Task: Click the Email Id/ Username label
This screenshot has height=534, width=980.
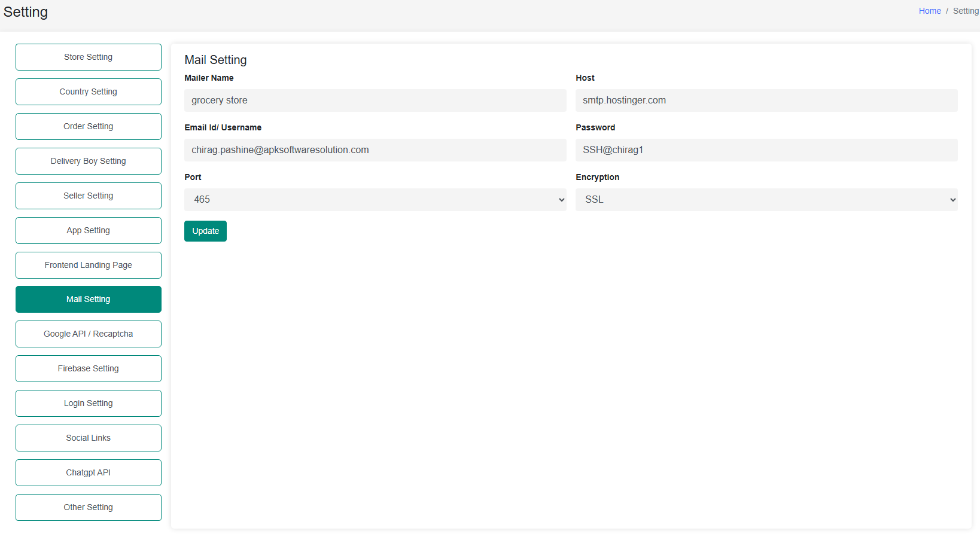Action: [223, 127]
